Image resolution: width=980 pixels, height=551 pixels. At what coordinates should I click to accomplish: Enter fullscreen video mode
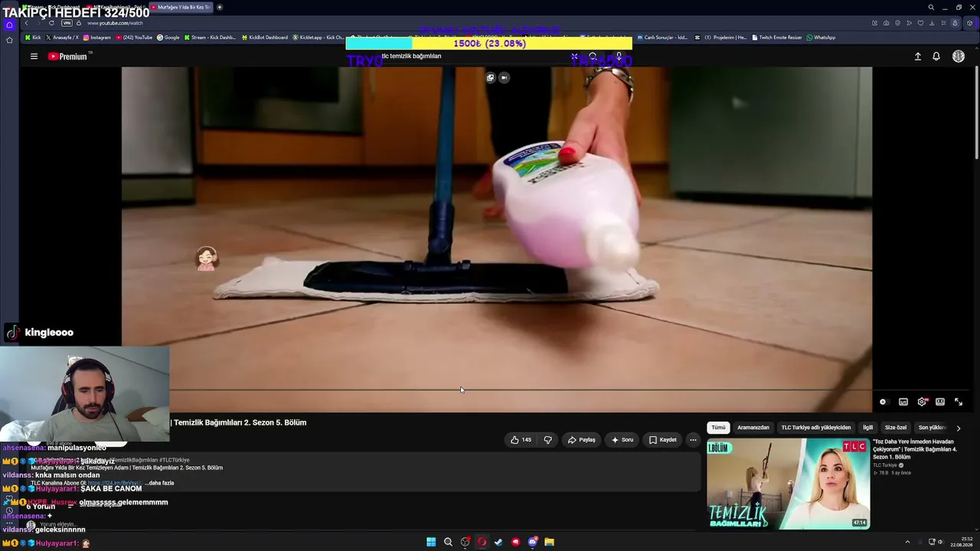[x=959, y=402]
